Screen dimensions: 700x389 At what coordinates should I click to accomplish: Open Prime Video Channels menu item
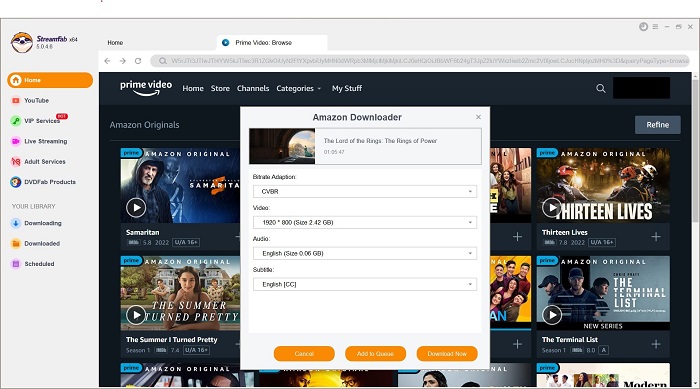tap(253, 88)
